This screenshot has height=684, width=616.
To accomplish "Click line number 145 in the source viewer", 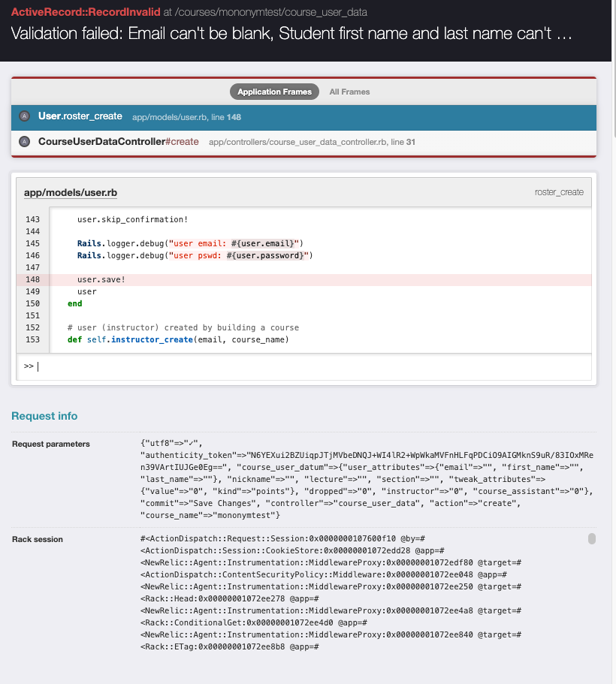I will pos(32,243).
